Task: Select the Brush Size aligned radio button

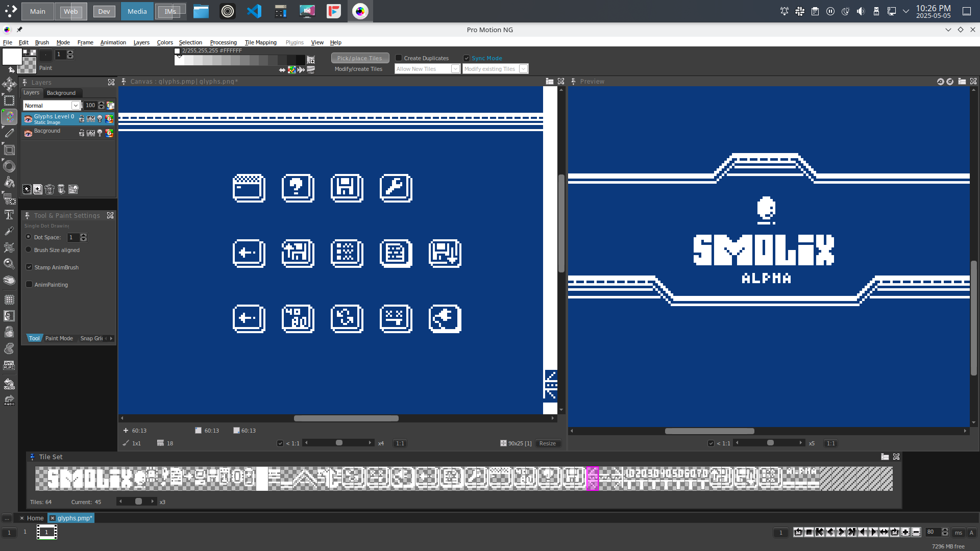Action: pyautogui.click(x=29, y=249)
